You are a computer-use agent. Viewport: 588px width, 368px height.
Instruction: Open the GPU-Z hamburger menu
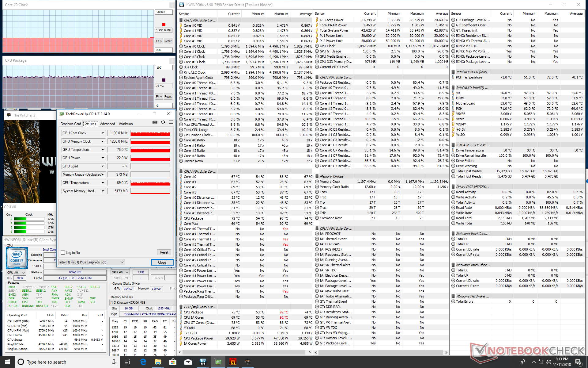pyautogui.click(x=171, y=122)
